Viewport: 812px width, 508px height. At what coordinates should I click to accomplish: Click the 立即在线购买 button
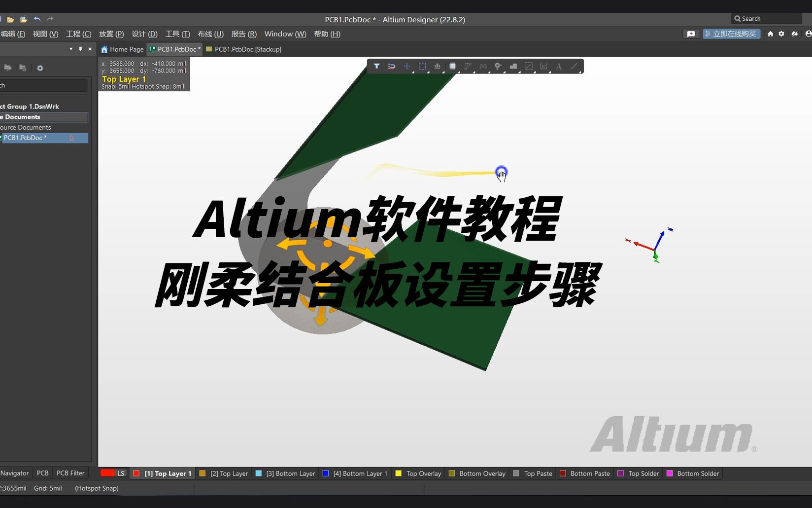pos(732,34)
